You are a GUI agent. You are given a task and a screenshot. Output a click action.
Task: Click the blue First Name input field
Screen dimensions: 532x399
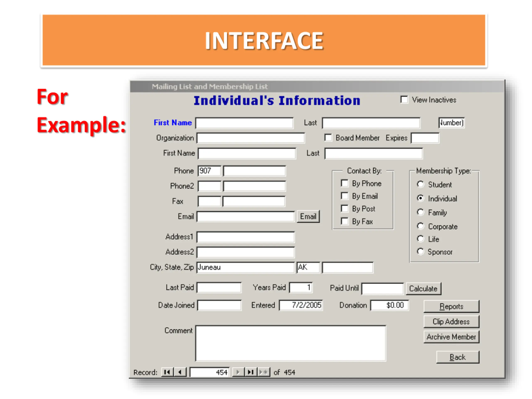coord(244,123)
